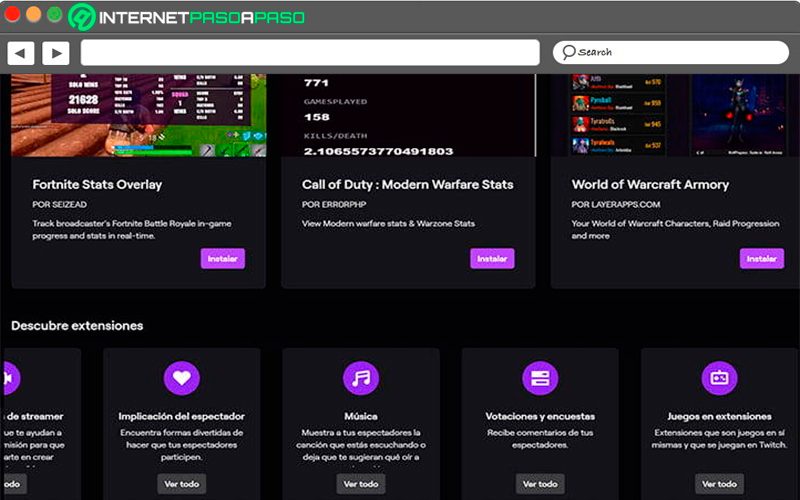Click the Descubre extensiones heading
The image size is (800, 500).
77,326
